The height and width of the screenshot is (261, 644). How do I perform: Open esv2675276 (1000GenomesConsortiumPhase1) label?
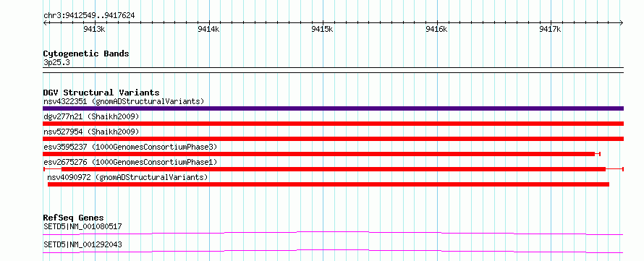[130, 162]
